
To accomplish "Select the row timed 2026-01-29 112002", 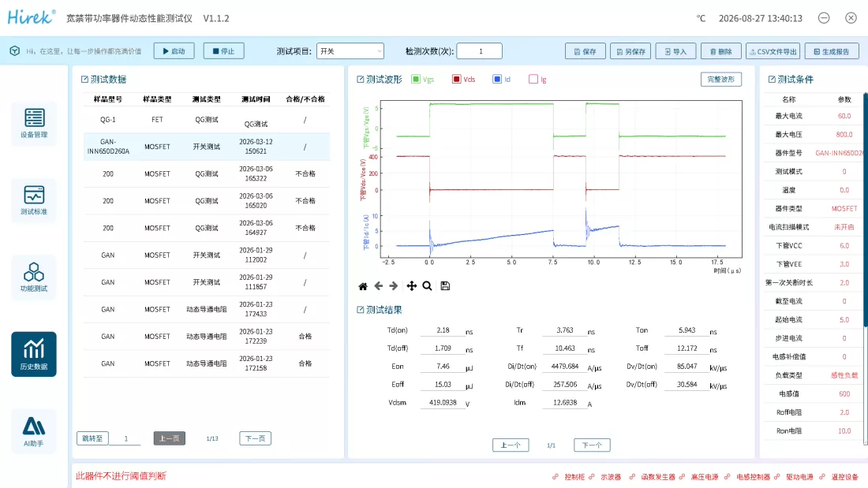I will point(207,255).
